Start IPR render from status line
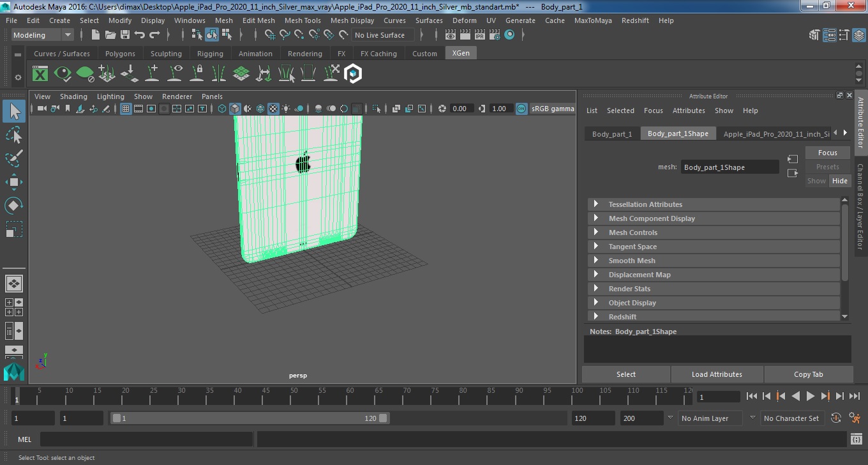The height and width of the screenshot is (465, 868). [479, 35]
